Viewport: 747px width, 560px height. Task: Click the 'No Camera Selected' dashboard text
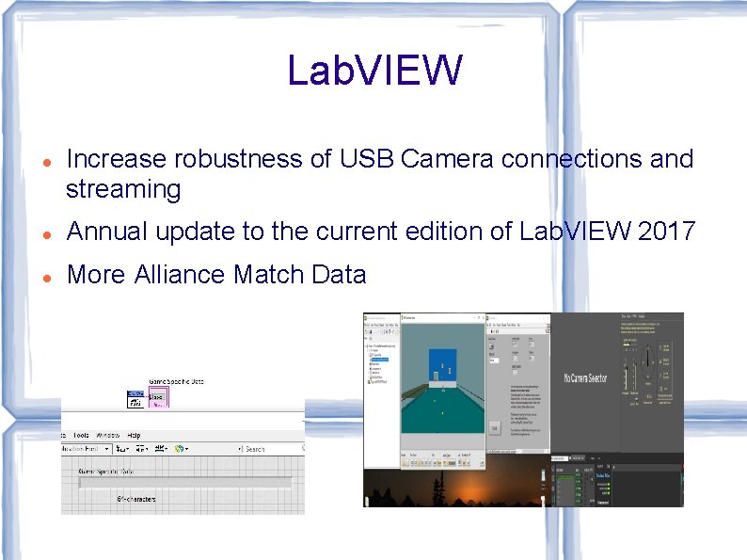(585, 378)
